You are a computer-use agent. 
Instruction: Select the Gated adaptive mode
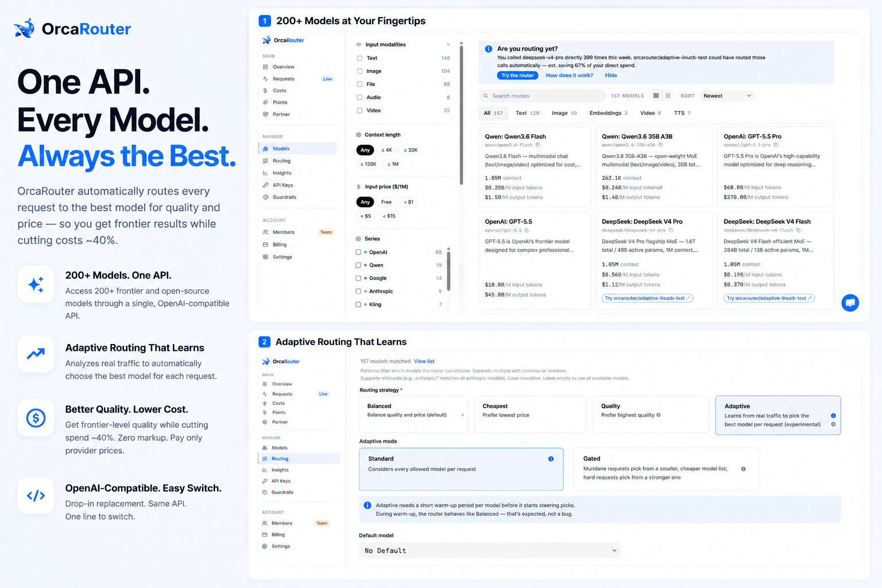666,469
